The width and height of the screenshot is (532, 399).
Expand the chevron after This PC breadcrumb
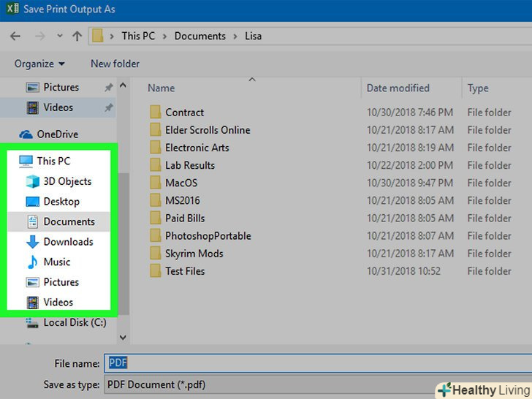tap(164, 37)
